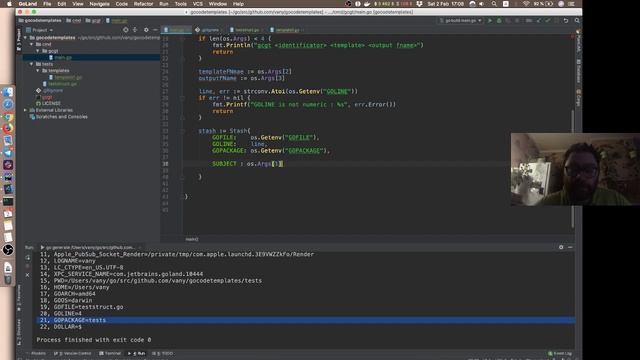The image size is (640, 360).
Task: Open Search Everywhere magnifier in toolbar
Action: [x=577, y=20]
